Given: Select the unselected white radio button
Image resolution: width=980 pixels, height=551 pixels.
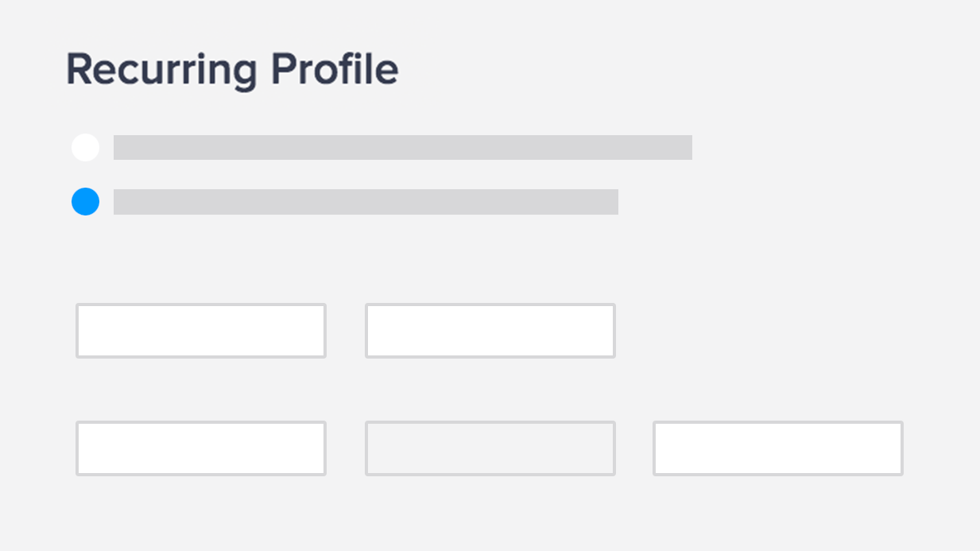Looking at the screenshot, I should (85, 148).
